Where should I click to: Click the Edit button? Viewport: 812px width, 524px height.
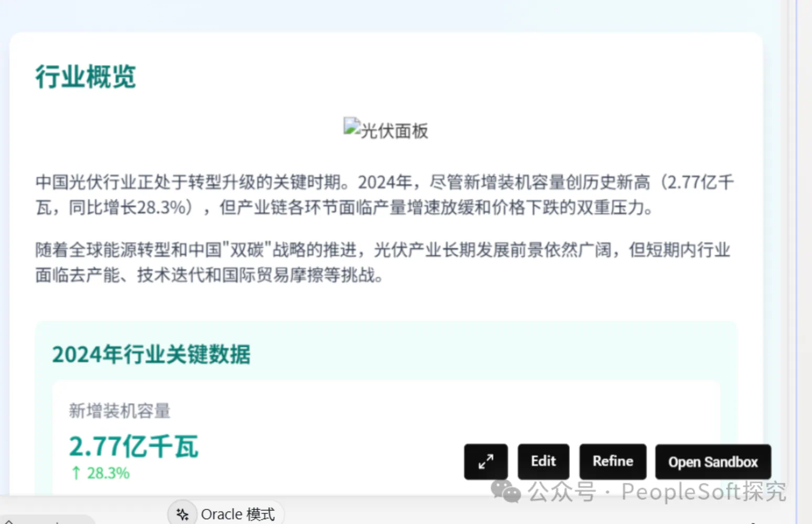pos(543,462)
